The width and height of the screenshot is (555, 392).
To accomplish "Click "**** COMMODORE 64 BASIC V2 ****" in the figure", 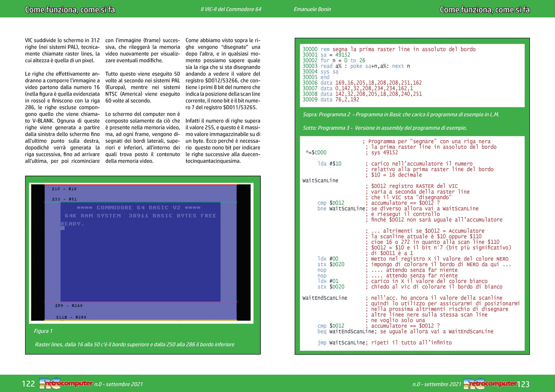I will 139,208.
